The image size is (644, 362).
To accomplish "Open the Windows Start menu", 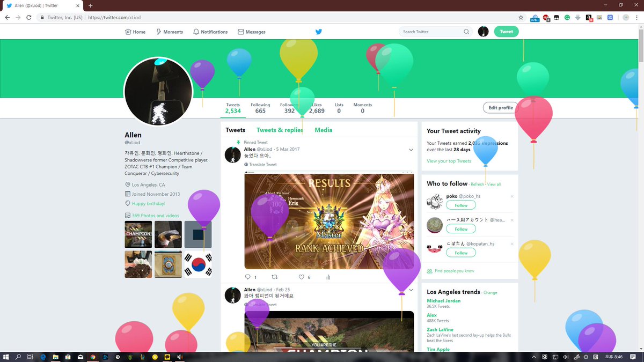I will click(6, 357).
